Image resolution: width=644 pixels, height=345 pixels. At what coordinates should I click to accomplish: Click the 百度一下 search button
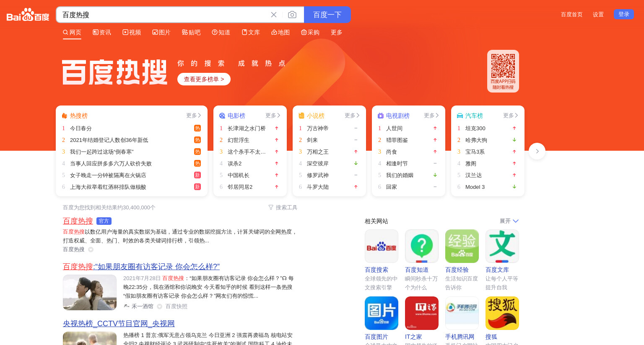point(327,15)
